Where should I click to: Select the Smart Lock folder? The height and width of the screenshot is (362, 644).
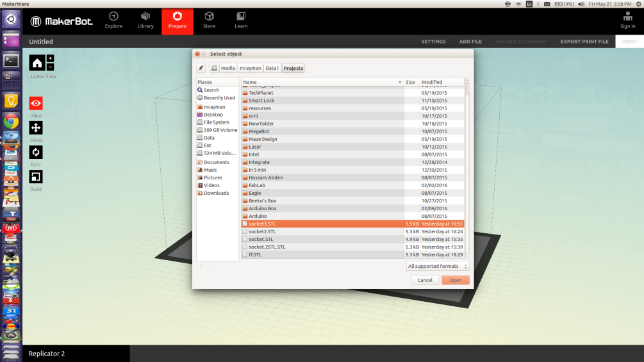tap(353, 101)
